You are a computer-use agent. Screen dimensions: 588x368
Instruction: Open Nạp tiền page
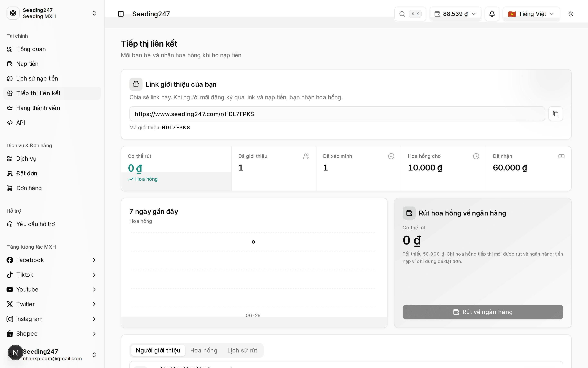point(52,64)
